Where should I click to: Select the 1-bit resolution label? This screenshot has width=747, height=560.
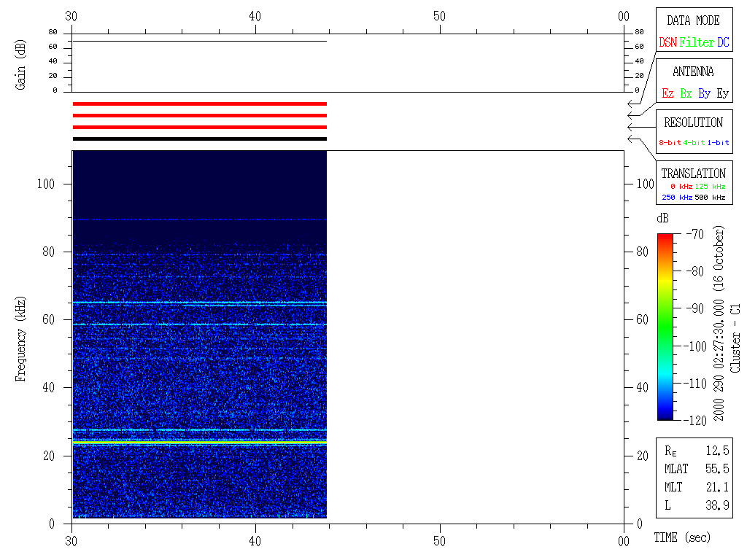coord(719,143)
